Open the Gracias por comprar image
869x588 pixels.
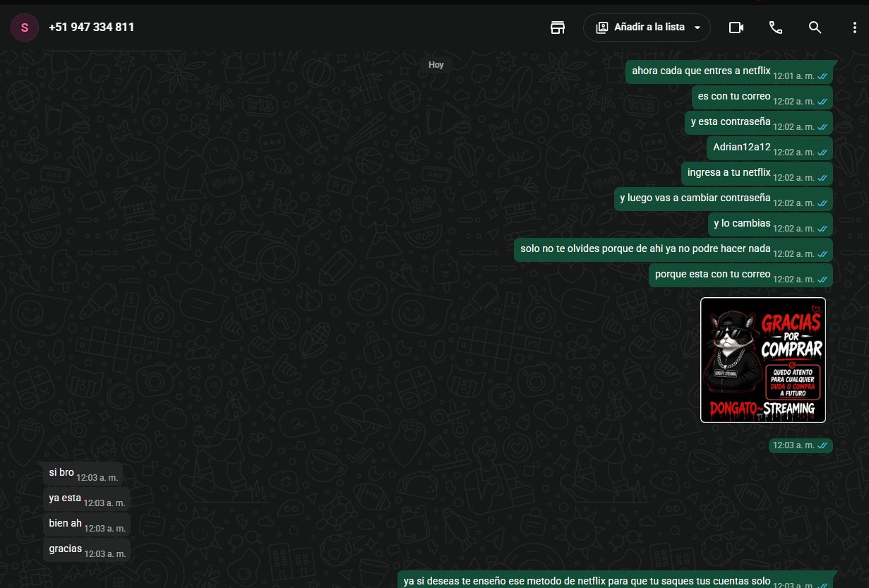click(763, 360)
